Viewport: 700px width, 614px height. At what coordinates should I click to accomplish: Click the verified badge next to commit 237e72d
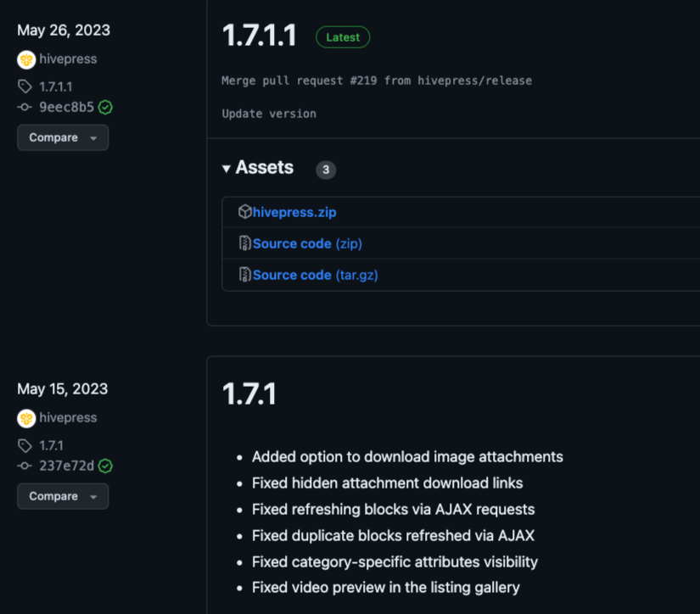pos(104,466)
